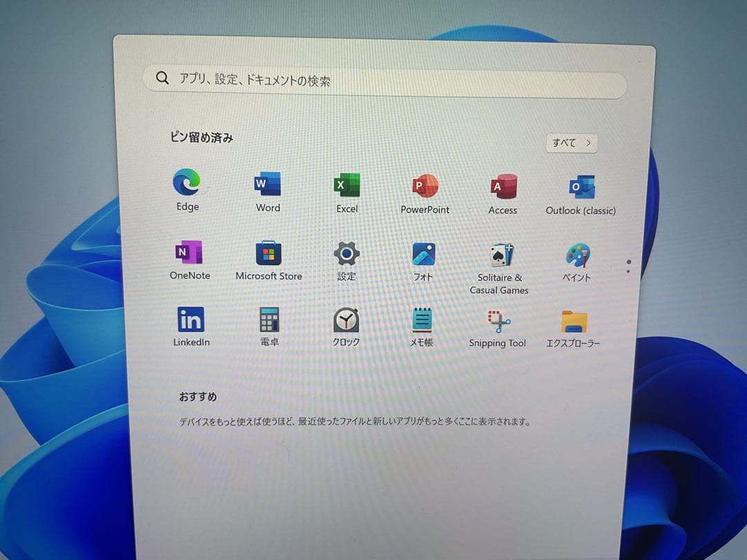Screen dimensions: 747x560
Task: Launch Outlook (classic) icon
Action: click(x=581, y=187)
